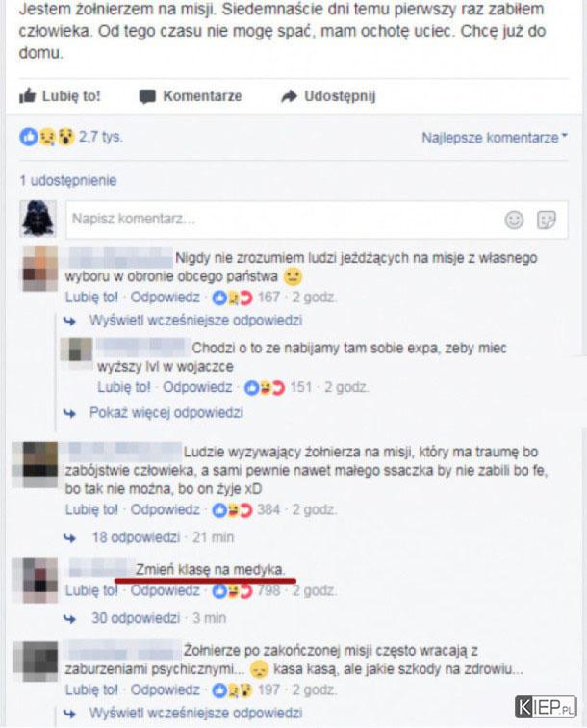587x728 pixels.
Task: Expand the 30 odpowiedzi thread
Action: coord(136,618)
